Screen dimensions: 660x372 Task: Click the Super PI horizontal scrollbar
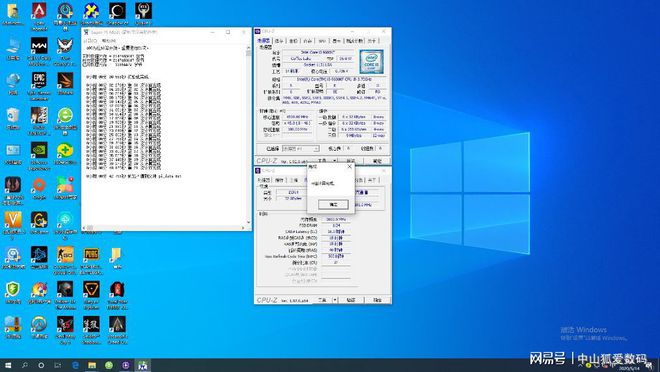pyautogui.click(x=164, y=228)
